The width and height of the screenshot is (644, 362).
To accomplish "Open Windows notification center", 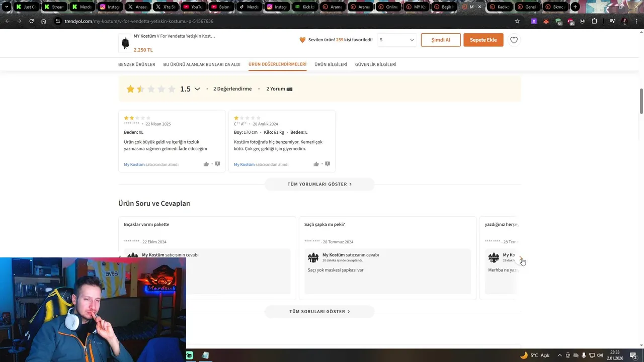I will 633,355.
